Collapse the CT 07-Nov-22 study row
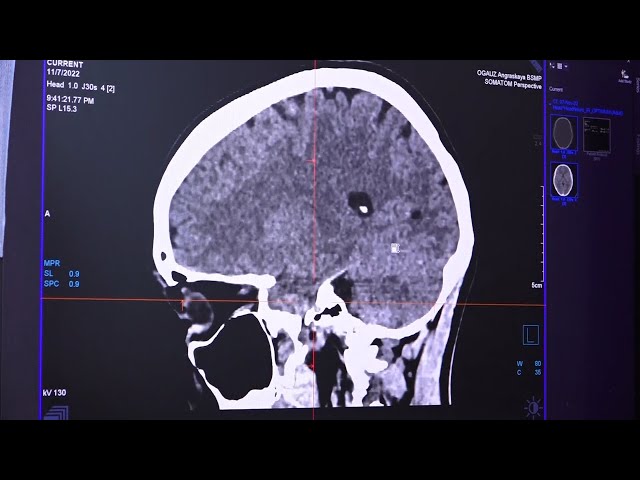This screenshot has height=480, width=640. pos(549,104)
